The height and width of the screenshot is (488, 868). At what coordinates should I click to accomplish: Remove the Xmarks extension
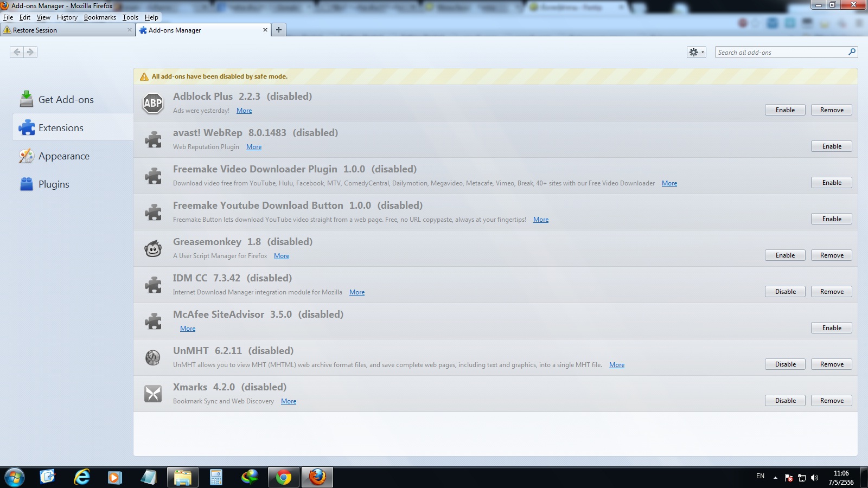(x=832, y=401)
